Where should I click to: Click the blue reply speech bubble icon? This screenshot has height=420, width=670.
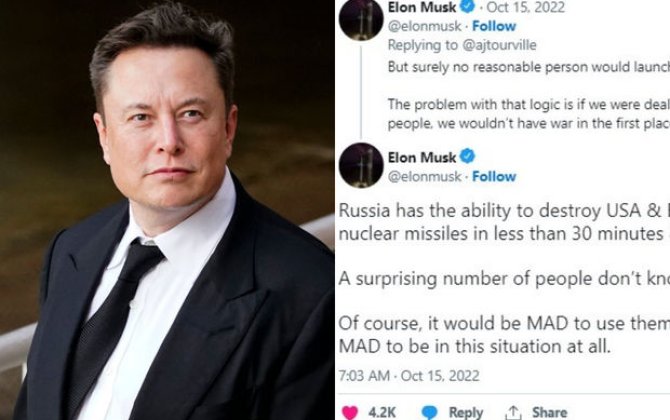(x=429, y=413)
